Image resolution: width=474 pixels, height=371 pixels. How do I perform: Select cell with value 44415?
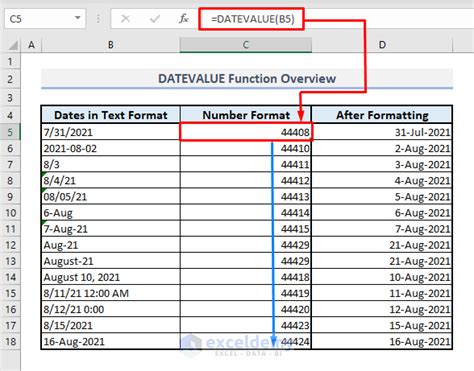246,229
